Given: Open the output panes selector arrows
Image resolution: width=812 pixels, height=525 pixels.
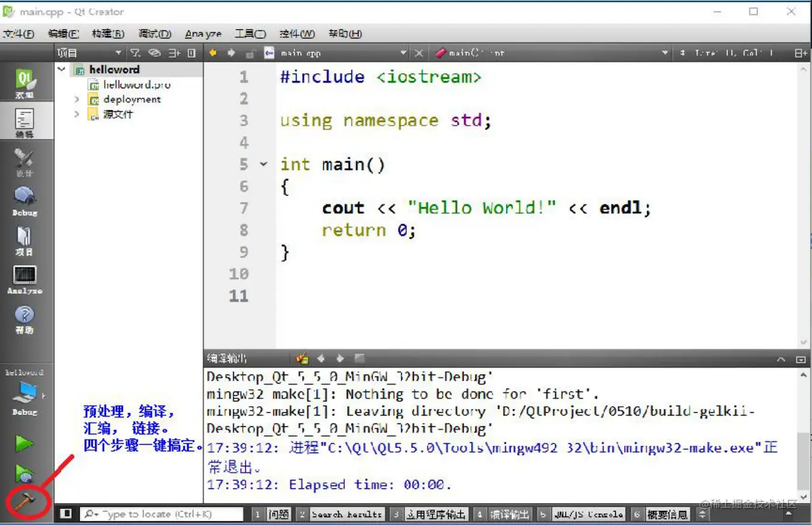Looking at the screenshot, I should pos(702,514).
